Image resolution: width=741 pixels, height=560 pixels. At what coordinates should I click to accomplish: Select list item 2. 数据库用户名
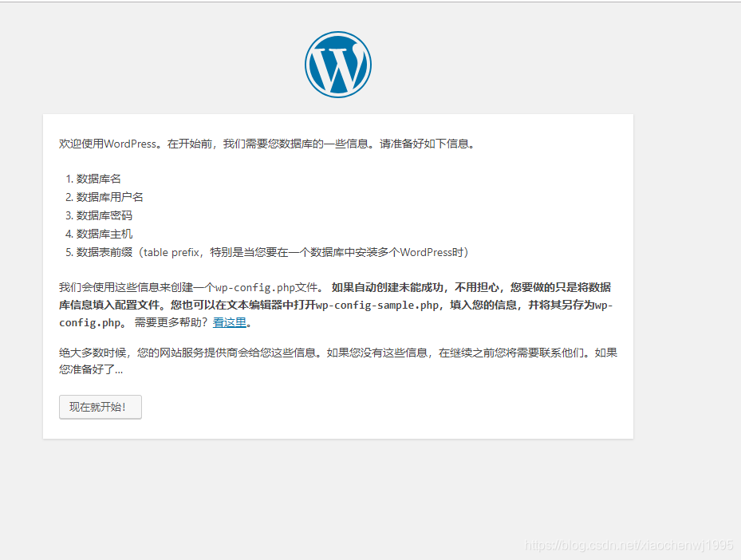click(x=104, y=197)
